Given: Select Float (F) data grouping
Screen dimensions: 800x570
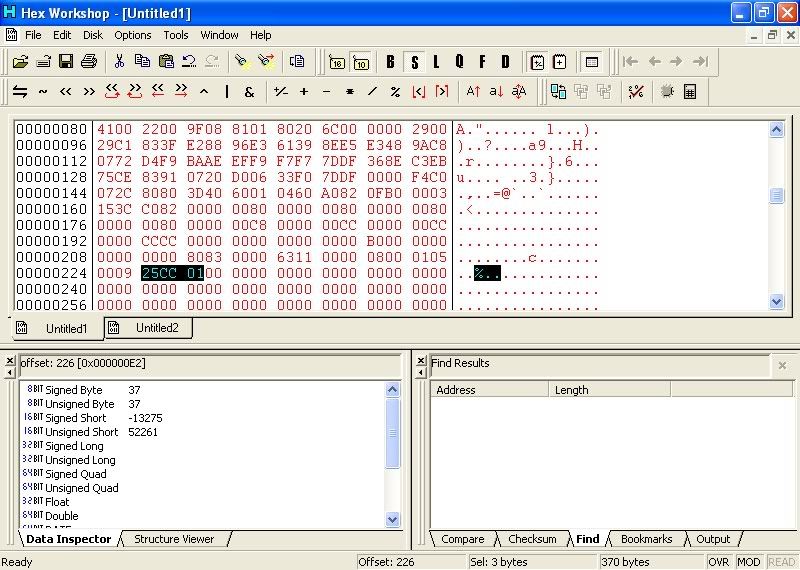Looking at the screenshot, I should point(482,62).
